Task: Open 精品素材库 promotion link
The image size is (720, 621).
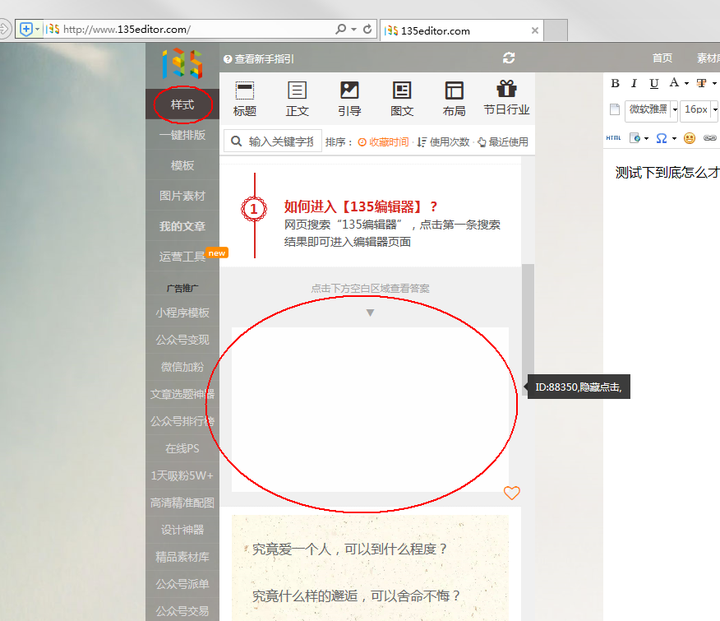Action: [182, 557]
